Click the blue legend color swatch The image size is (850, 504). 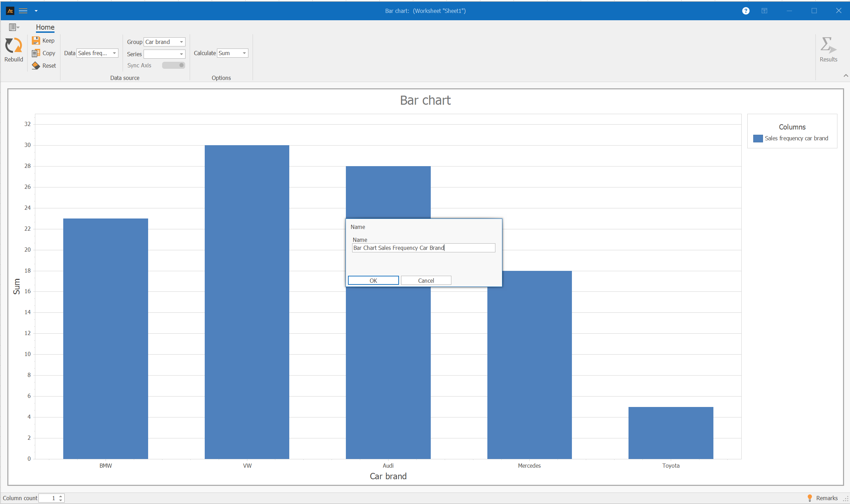click(x=758, y=139)
